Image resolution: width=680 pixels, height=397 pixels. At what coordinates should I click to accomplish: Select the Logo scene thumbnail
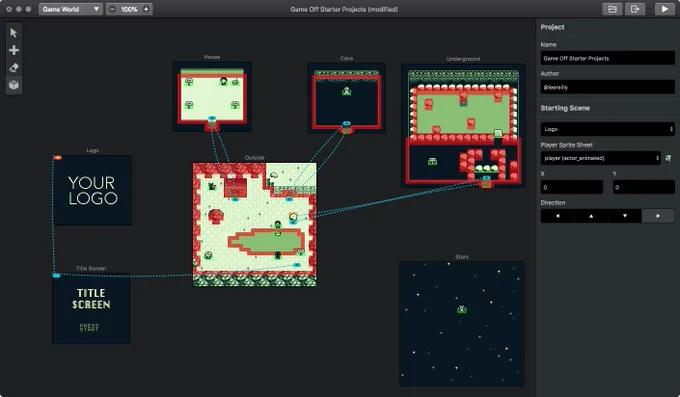tap(92, 190)
